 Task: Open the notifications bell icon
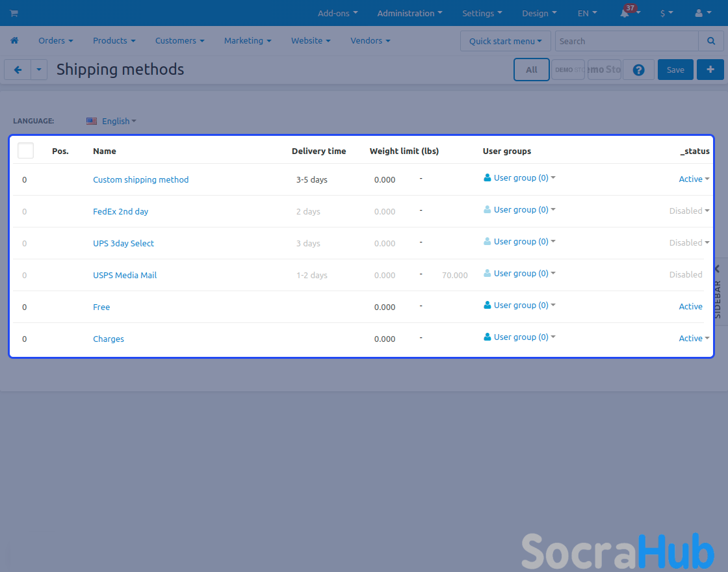pos(625,14)
